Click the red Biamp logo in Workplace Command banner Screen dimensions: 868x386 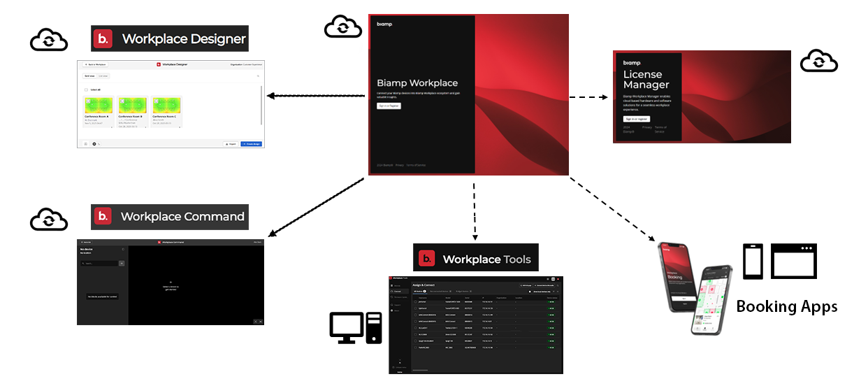pyautogui.click(x=103, y=216)
